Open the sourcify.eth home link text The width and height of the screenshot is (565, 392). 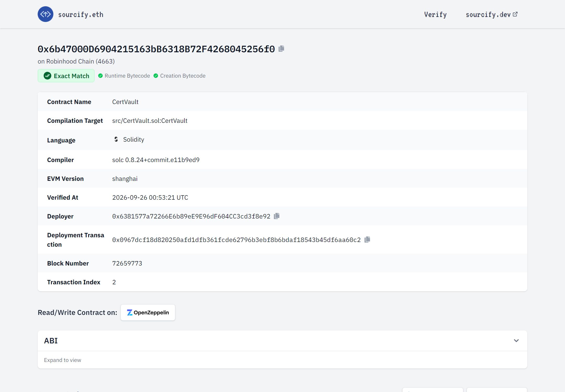[81, 15]
